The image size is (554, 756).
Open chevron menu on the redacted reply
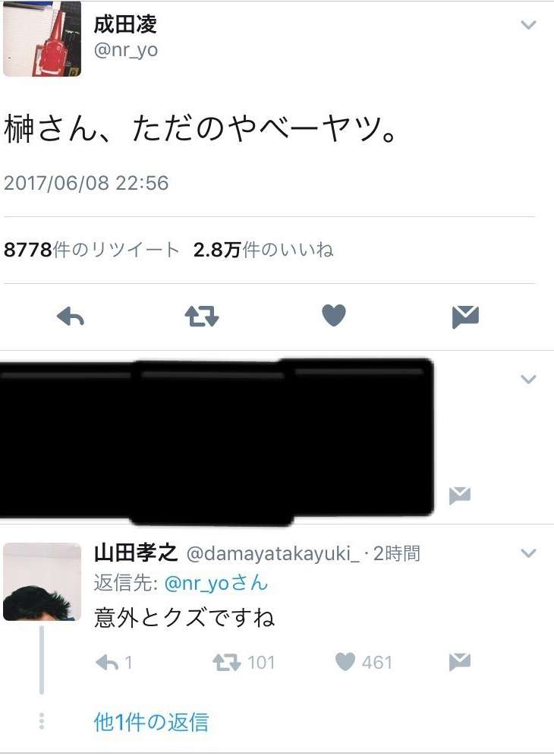click(x=529, y=380)
